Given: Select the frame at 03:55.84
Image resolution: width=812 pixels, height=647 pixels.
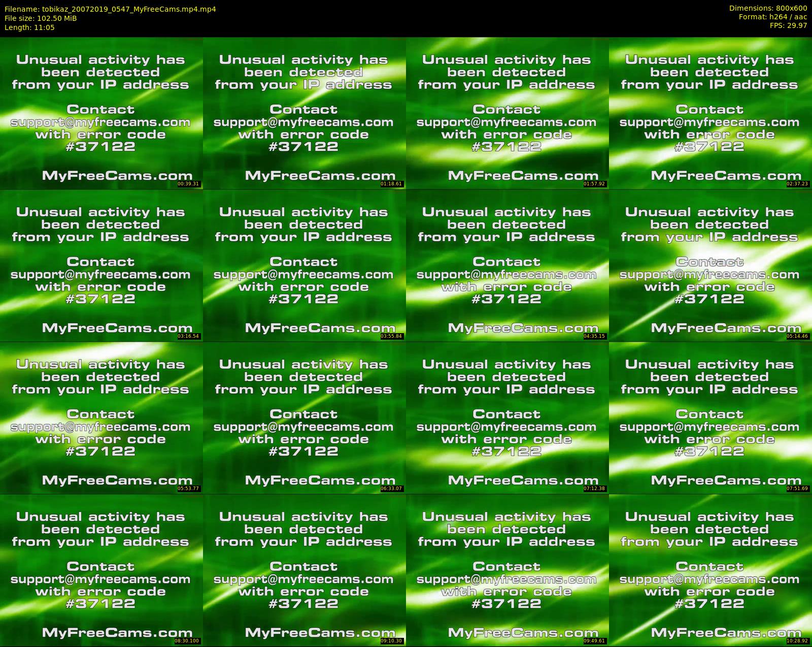Looking at the screenshot, I should point(304,265).
